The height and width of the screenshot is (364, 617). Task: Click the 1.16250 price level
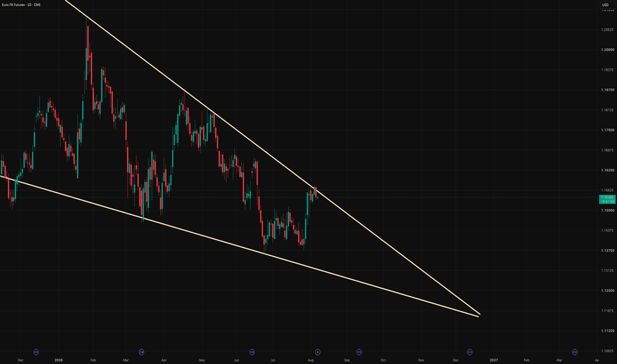607,170
